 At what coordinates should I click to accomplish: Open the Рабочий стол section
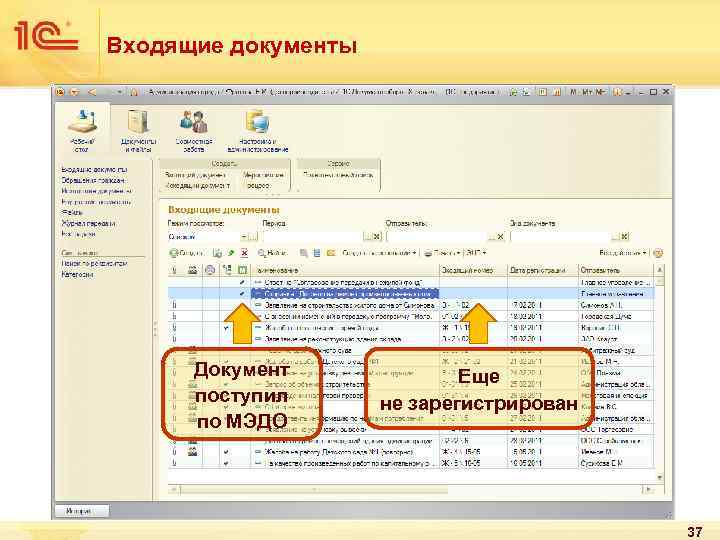click(82, 130)
